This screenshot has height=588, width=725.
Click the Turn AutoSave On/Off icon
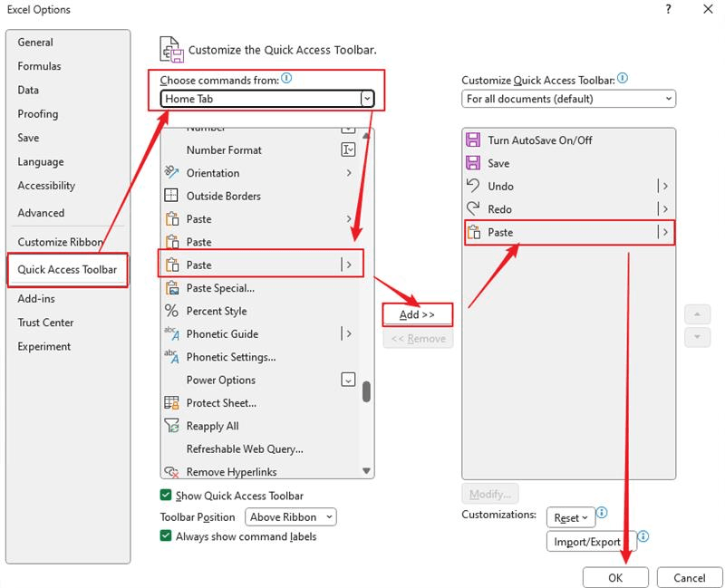point(473,140)
